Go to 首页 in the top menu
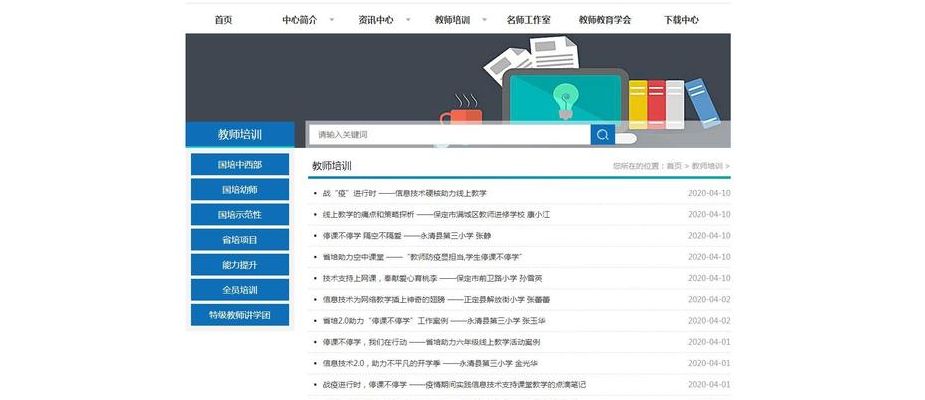Viewport: 925px width, 400px height. click(x=224, y=19)
